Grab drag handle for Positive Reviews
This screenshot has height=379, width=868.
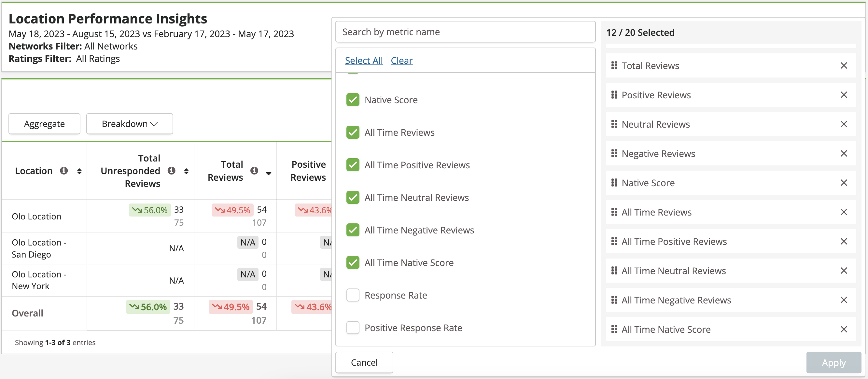pos(614,95)
